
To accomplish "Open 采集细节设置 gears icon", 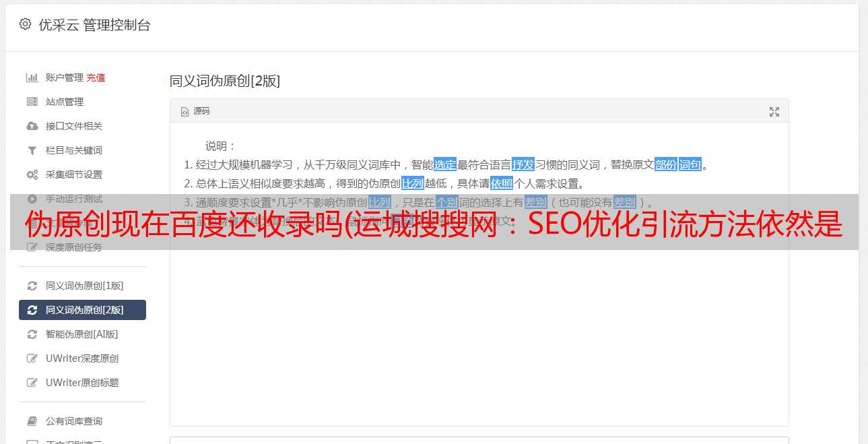I will click(x=32, y=175).
